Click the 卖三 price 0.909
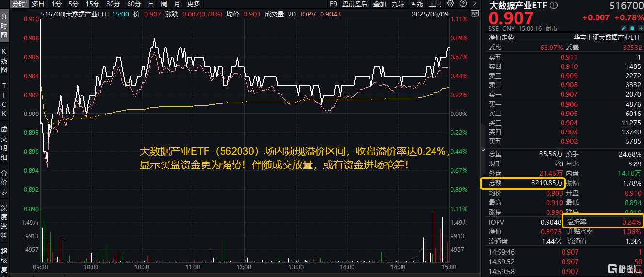The height and width of the screenshot is (277, 644). click(x=569, y=76)
